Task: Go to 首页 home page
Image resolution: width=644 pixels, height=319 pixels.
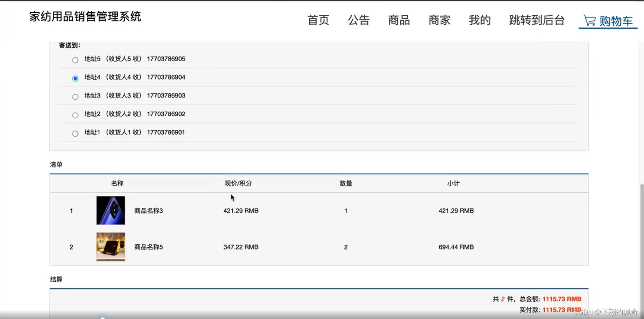Action: click(x=318, y=20)
